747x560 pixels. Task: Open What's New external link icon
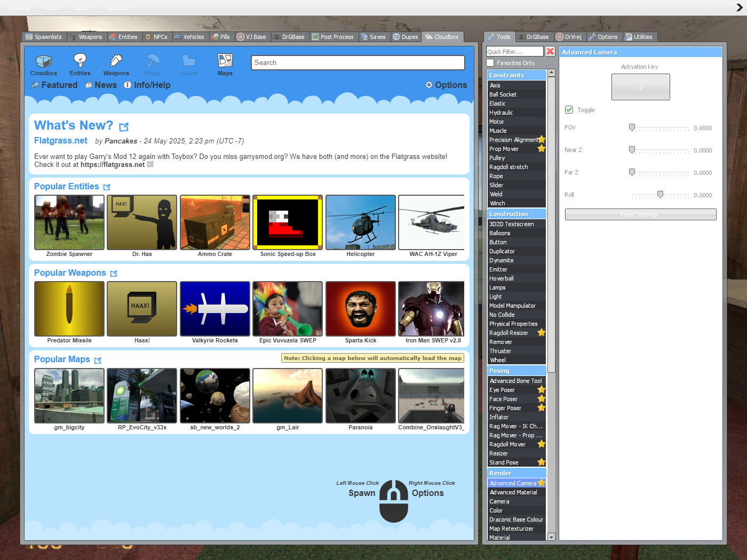click(124, 127)
